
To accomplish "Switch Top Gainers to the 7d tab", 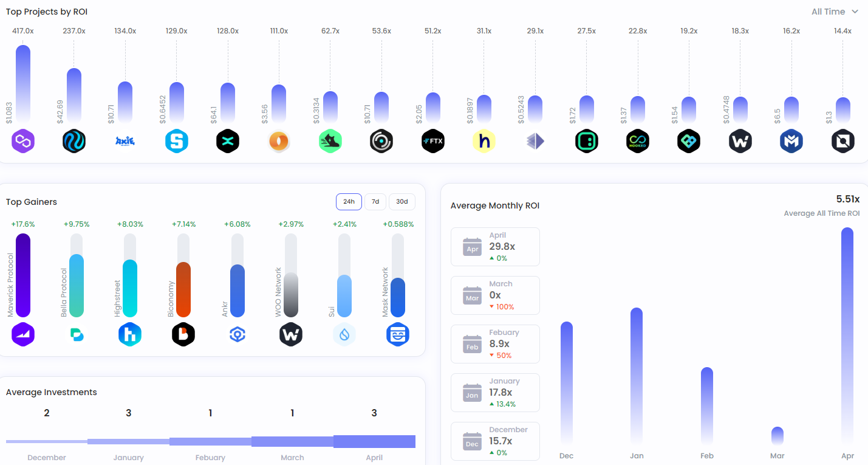I will pos(375,202).
